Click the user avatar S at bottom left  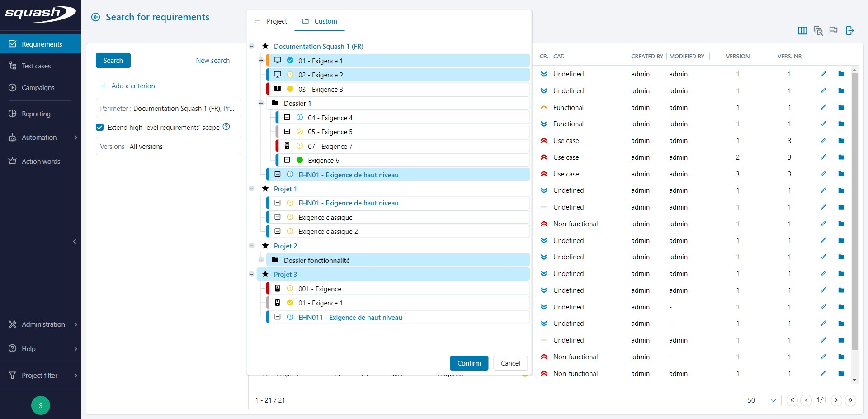(x=41, y=405)
